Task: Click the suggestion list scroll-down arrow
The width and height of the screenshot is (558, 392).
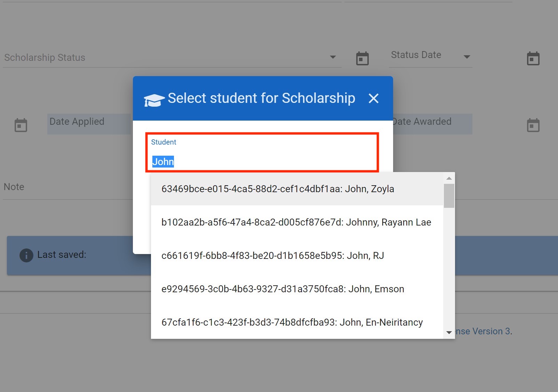Action: tap(449, 333)
